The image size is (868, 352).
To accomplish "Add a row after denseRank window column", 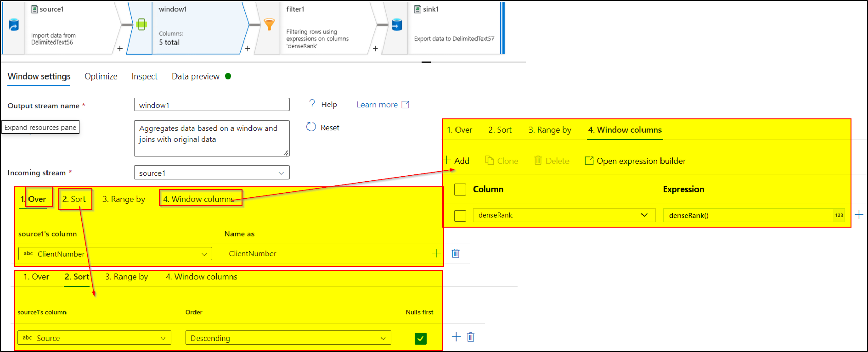I will point(859,214).
